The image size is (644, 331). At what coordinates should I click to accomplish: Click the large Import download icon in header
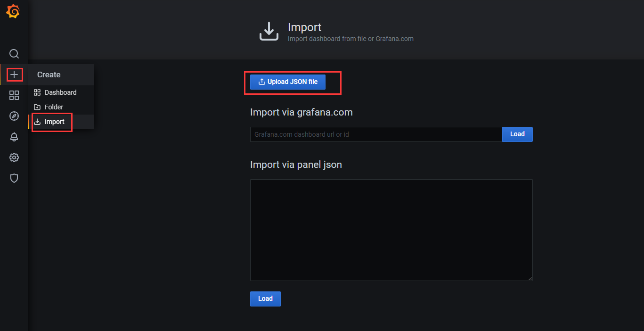pos(269,31)
